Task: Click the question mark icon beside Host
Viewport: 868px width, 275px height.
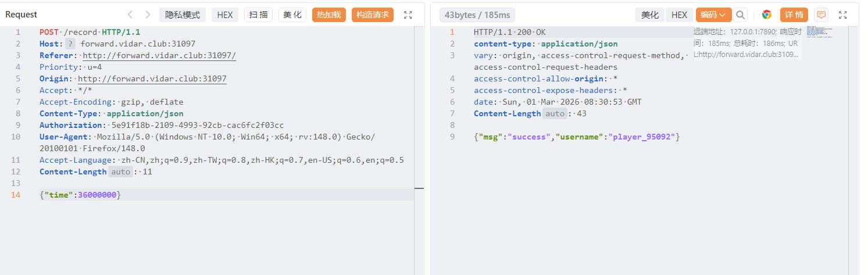Action: point(70,44)
